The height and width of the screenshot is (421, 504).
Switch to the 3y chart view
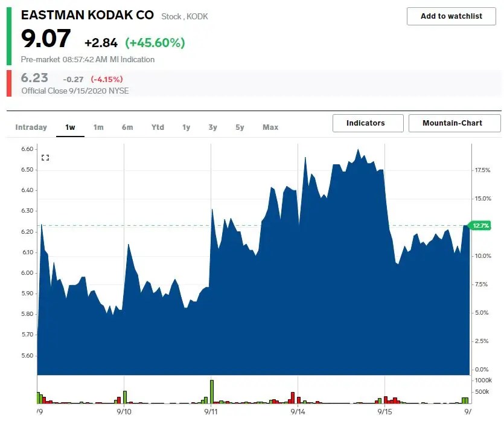(x=212, y=127)
